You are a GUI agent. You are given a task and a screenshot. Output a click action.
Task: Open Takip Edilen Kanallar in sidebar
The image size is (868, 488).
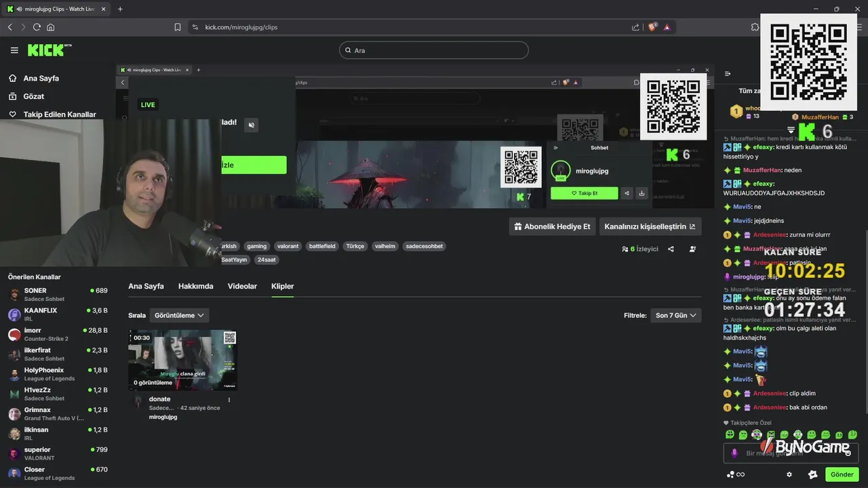coord(60,115)
